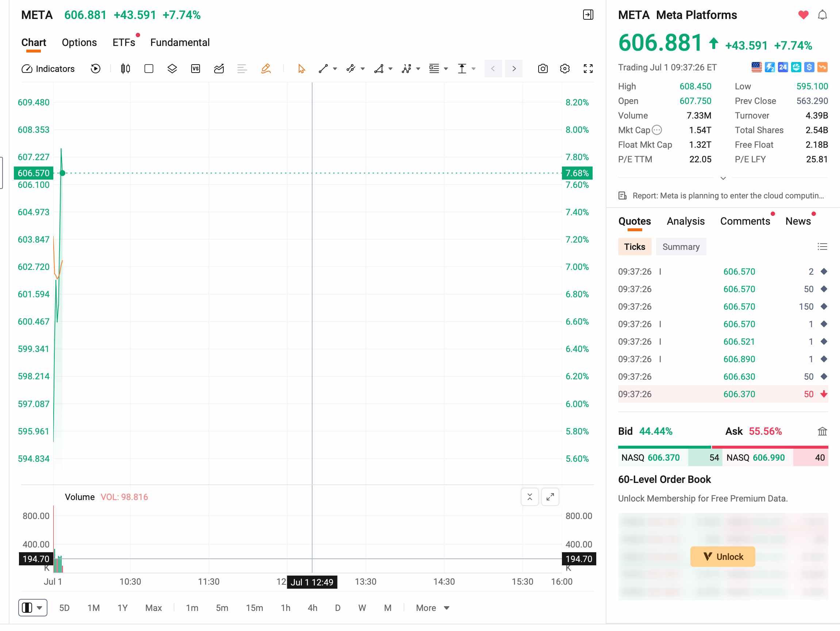Select the angle shape drawing tool

click(379, 69)
